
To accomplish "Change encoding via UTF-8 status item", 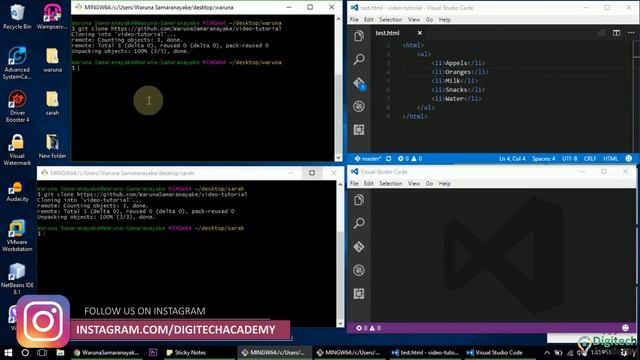I will point(569,158).
